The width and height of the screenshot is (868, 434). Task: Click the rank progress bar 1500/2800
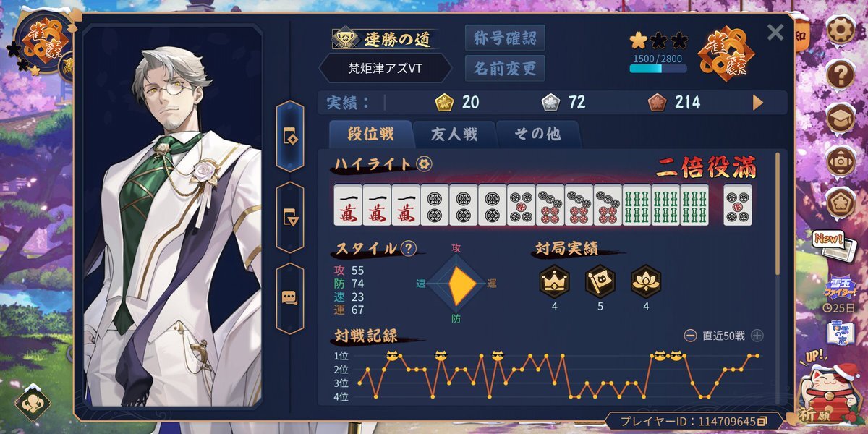pos(658,69)
